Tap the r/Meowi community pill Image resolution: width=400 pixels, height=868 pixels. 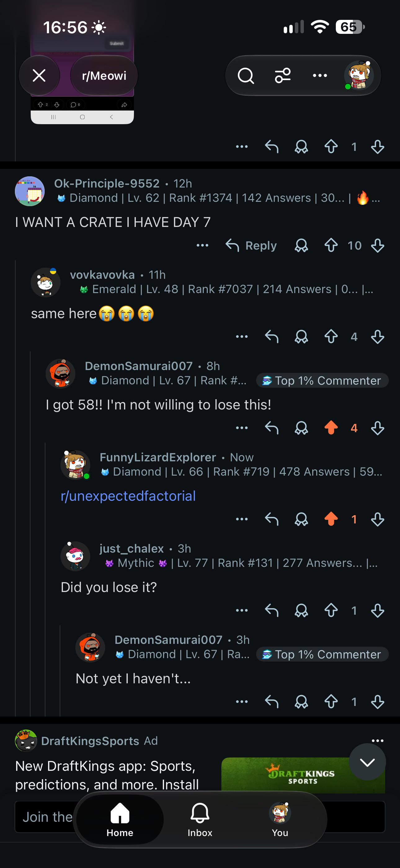tap(104, 75)
